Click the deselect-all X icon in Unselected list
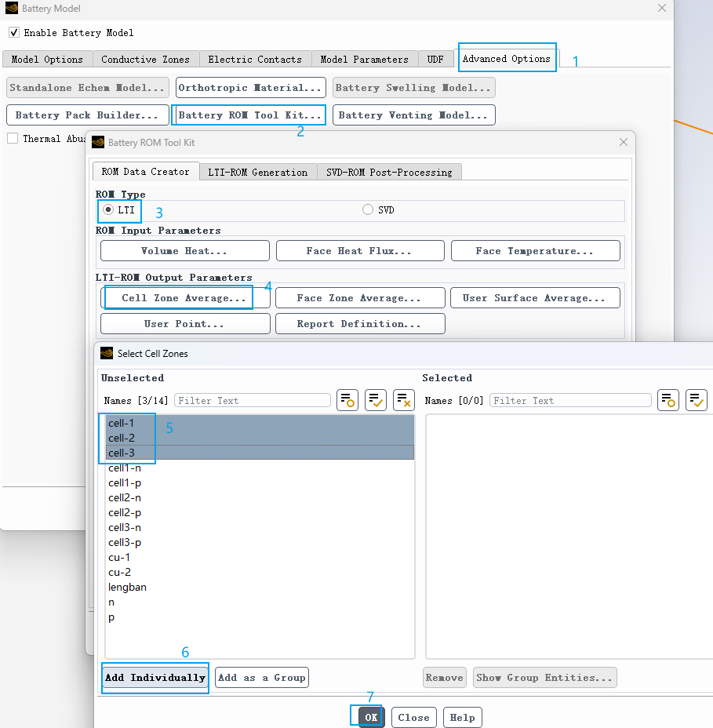 [404, 400]
